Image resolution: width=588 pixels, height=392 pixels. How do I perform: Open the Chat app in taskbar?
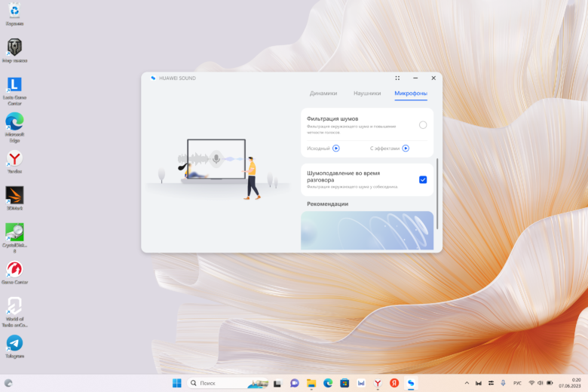coord(294,383)
